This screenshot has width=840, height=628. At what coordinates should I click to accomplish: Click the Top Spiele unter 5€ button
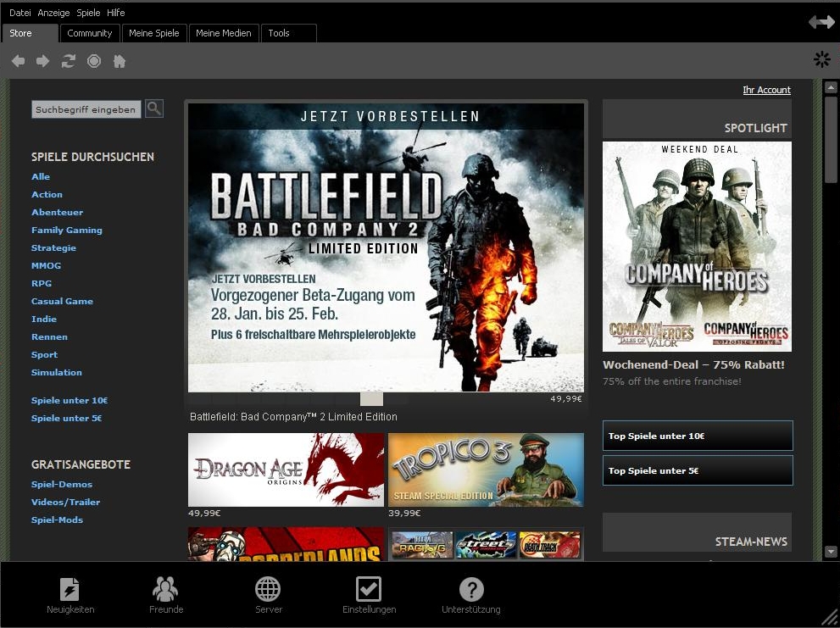click(x=698, y=470)
